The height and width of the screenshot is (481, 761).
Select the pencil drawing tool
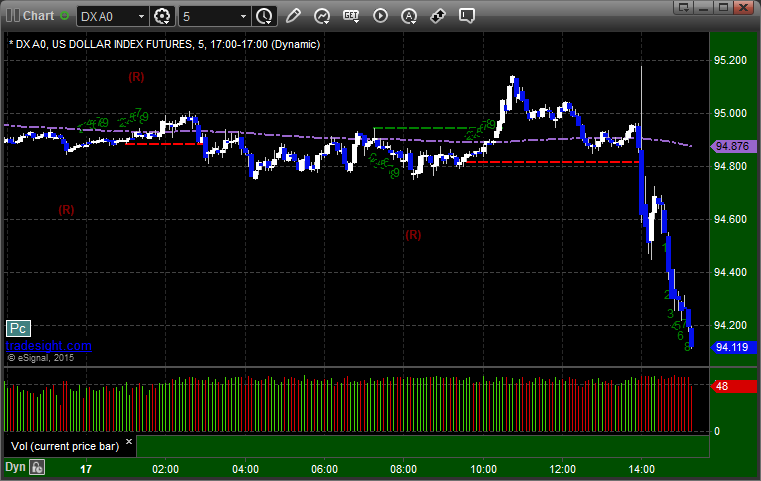[x=293, y=16]
